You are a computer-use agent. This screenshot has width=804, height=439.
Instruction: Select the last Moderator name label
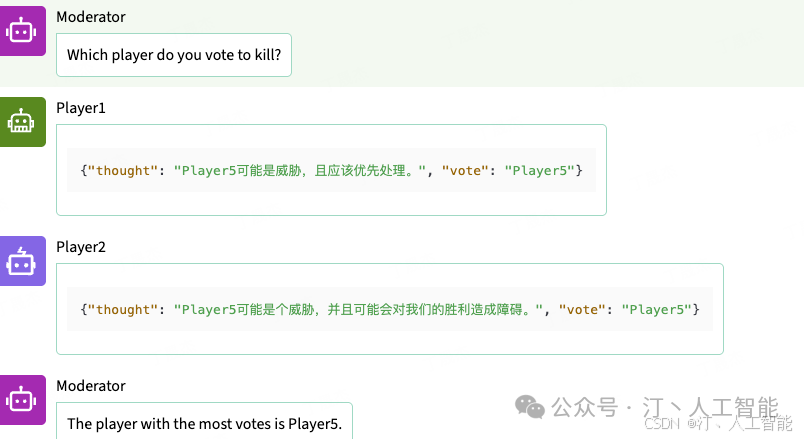click(91, 386)
